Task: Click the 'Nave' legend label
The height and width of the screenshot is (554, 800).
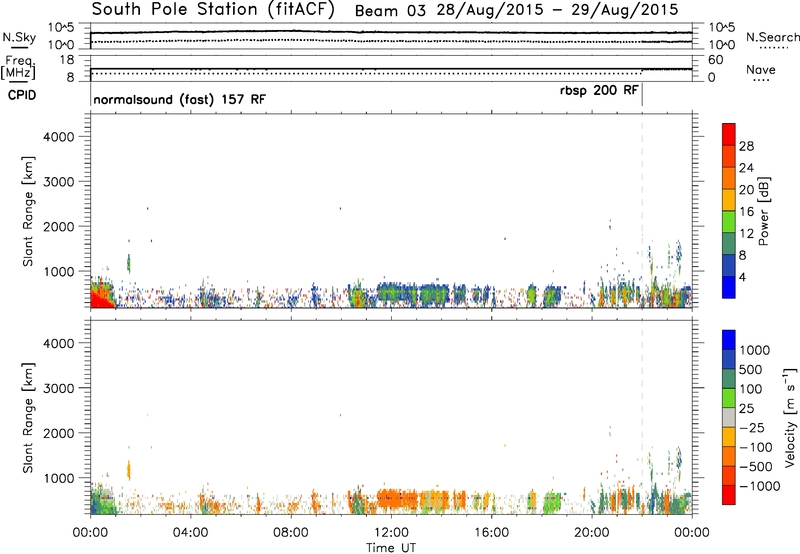Action: point(761,70)
